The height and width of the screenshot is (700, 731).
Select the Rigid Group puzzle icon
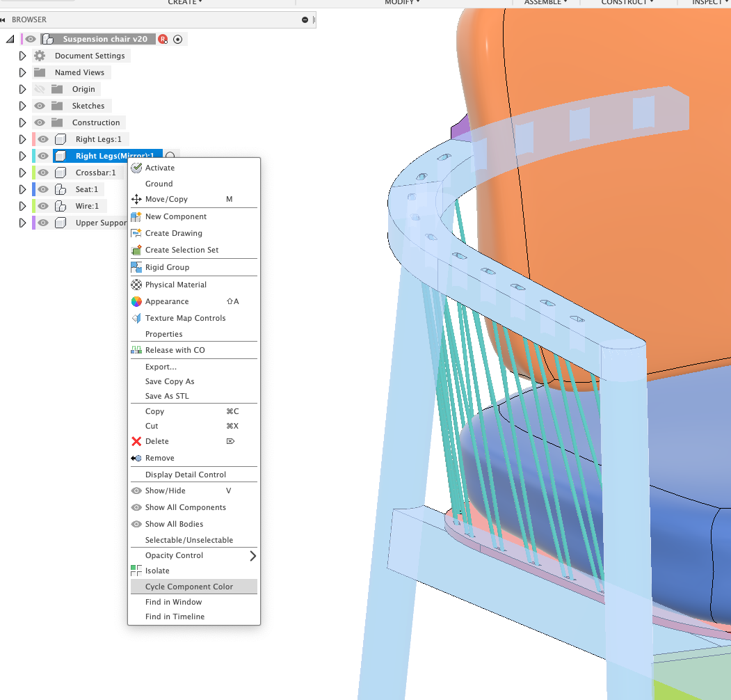(137, 267)
